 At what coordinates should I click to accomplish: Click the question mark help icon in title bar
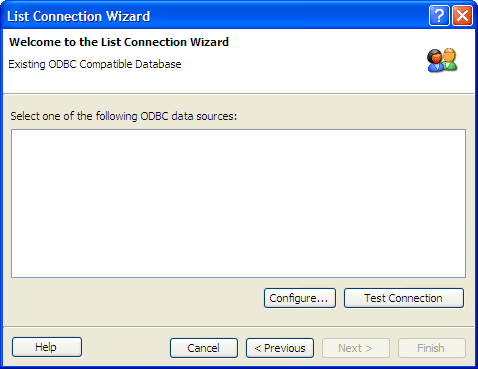pyautogui.click(x=439, y=15)
